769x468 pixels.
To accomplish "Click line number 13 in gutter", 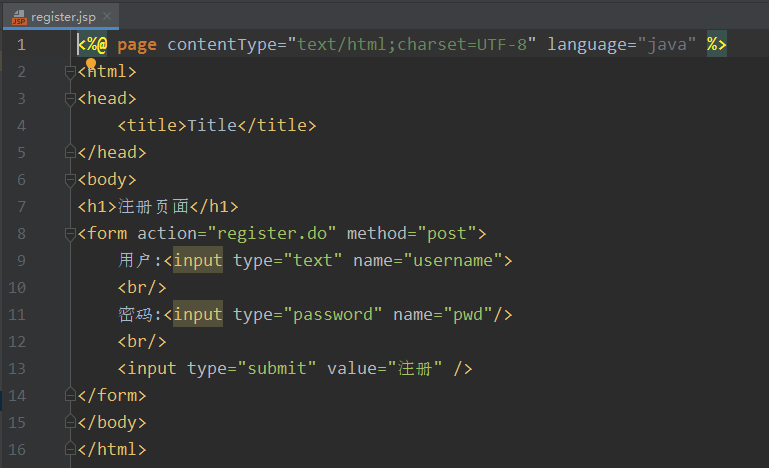I will (17, 368).
